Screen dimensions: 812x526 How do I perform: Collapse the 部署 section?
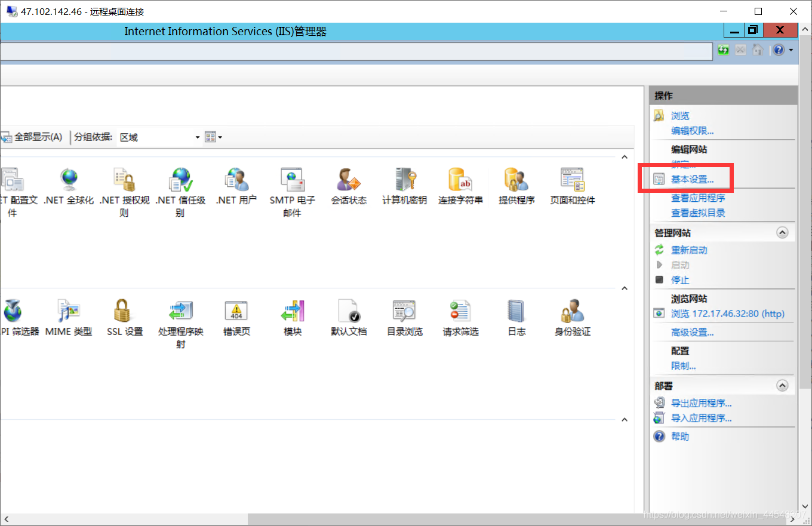(x=782, y=386)
